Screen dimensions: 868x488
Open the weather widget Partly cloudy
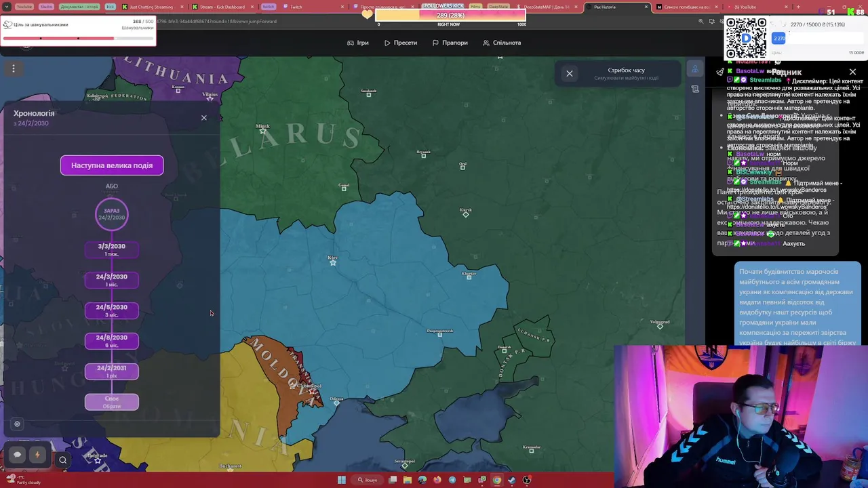[22, 480]
